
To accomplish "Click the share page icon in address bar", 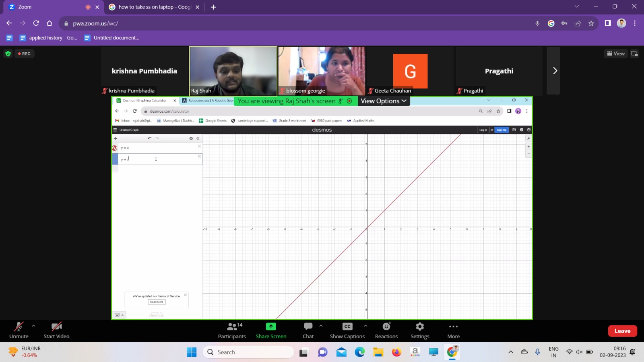I will click(x=578, y=23).
